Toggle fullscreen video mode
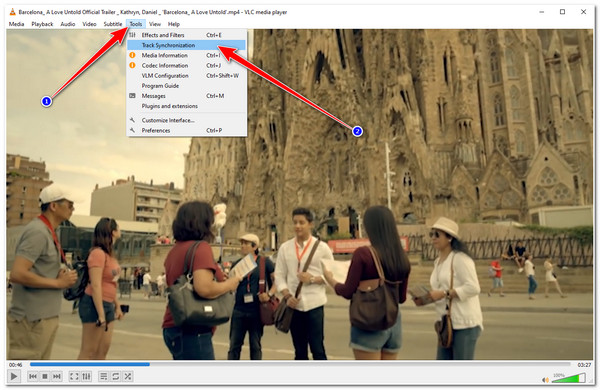 pos(74,377)
